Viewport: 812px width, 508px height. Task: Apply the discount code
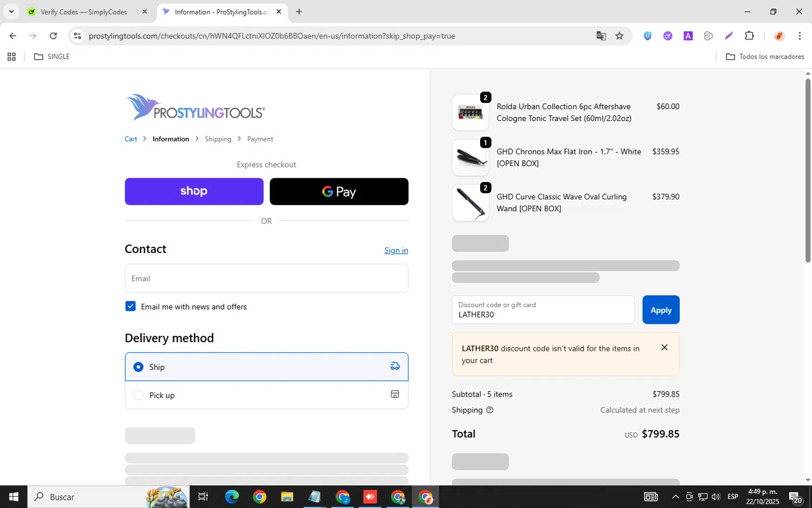661,310
